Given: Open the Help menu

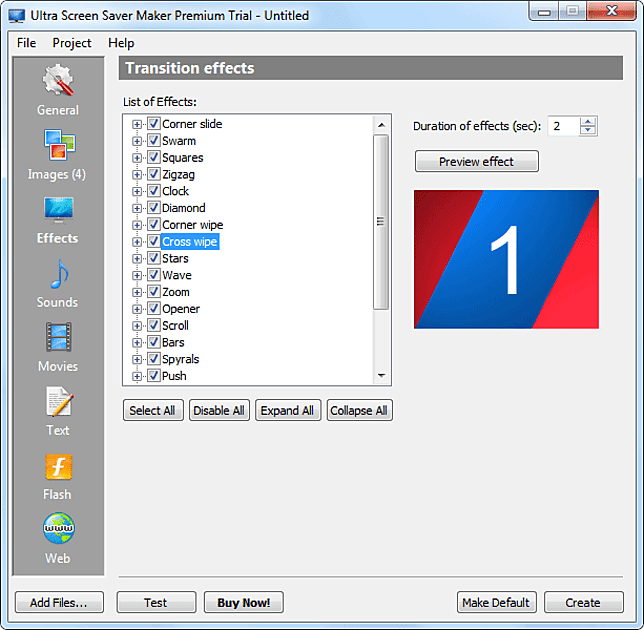Looking at the screenshot, I should point(121,43).
